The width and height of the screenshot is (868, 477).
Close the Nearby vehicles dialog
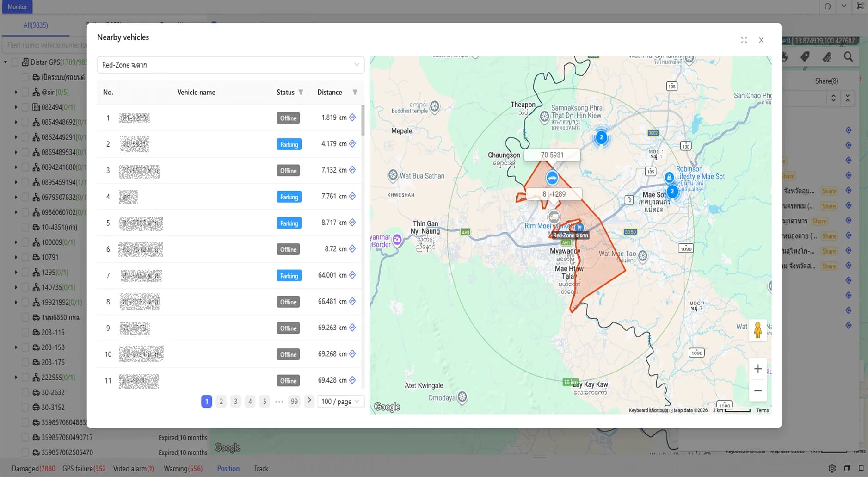pos(761,40)
